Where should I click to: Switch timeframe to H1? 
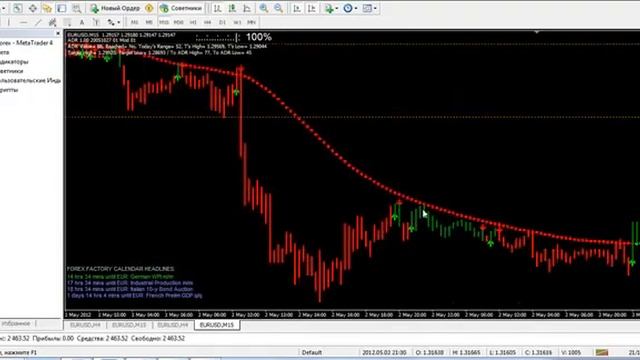click(x=193, y=22)
